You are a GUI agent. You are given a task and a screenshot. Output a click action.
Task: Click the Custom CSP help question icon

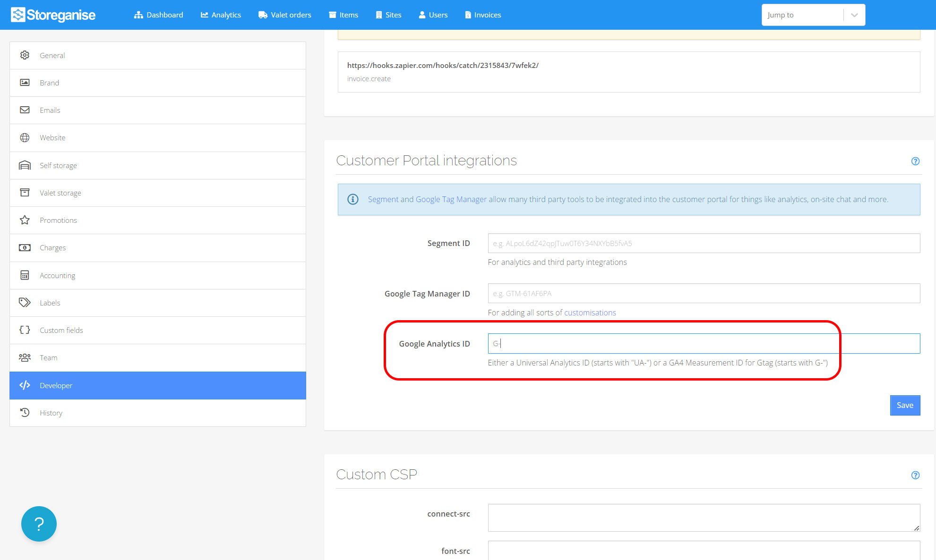[x=915, y=475]
